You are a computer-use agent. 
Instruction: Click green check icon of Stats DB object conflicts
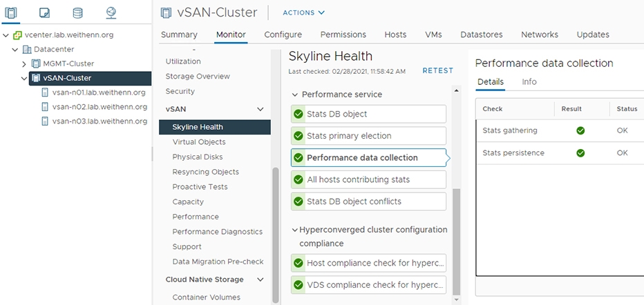click(299, 201)
